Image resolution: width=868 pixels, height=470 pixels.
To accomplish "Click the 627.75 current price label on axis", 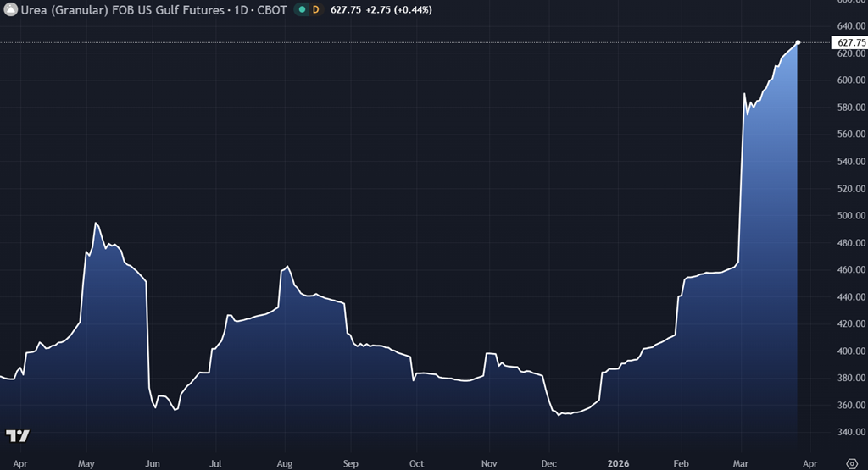I will [x=849, y=43].
